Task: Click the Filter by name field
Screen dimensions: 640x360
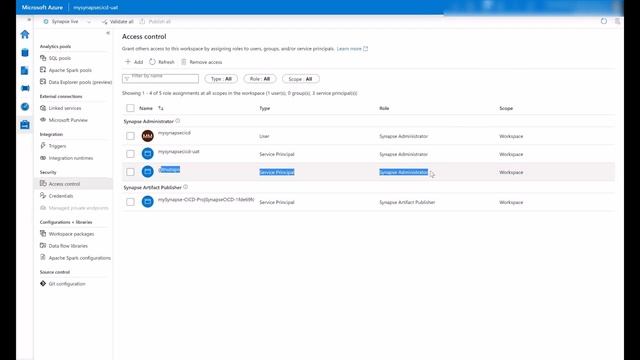Action: pos(160,78)
